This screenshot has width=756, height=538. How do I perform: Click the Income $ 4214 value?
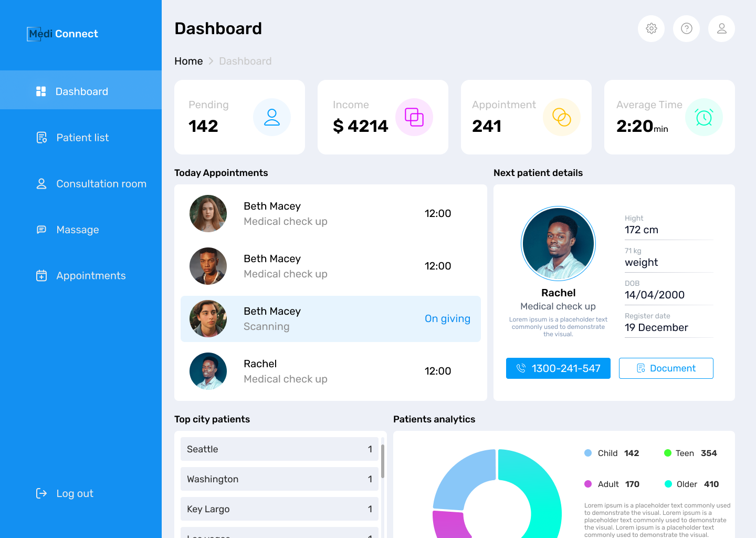click(361, 126)
